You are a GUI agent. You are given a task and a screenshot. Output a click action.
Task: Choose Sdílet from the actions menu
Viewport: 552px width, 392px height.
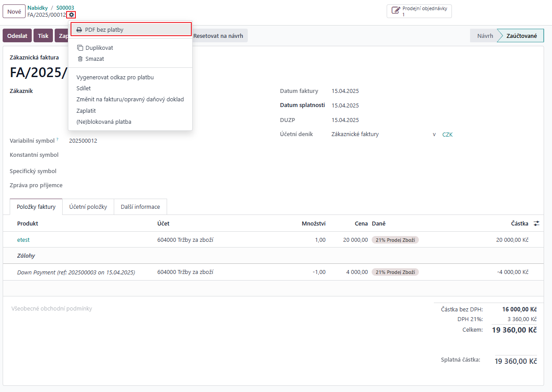click(84, 89)
